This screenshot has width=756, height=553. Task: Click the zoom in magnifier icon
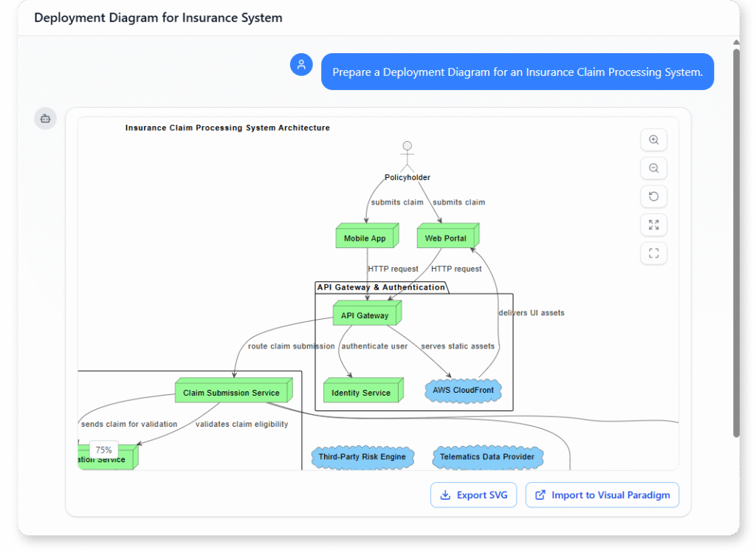click(x=653, y=140)
